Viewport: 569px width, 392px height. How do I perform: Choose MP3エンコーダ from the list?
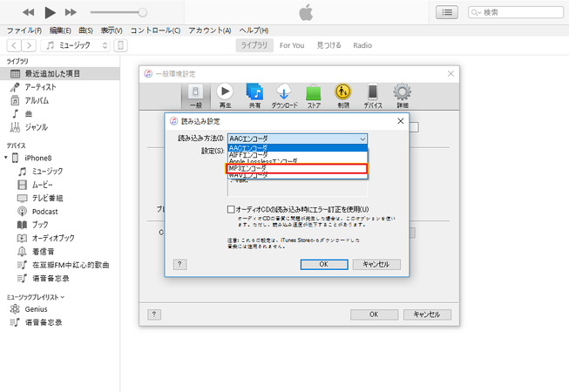click(297, 168)
